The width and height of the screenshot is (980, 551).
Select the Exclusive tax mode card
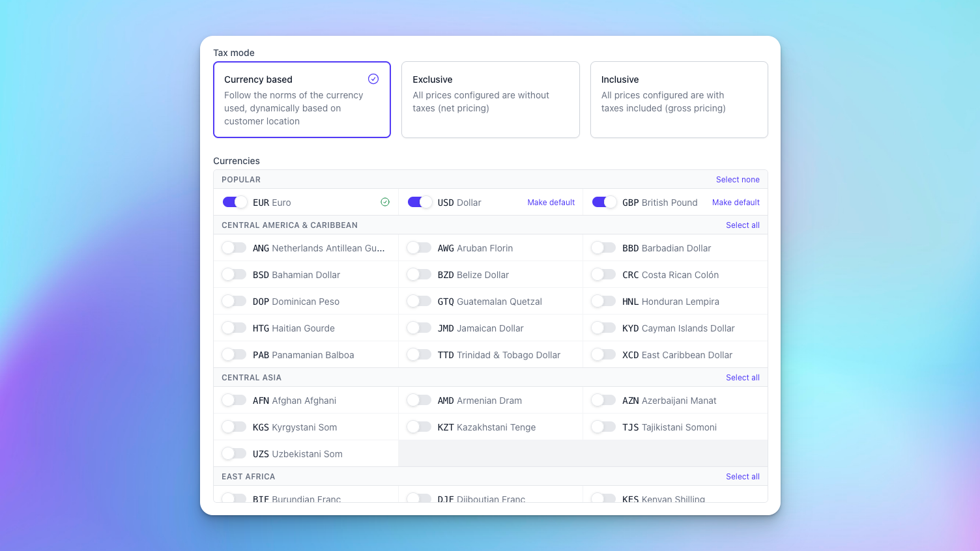(x=490, y=100)
